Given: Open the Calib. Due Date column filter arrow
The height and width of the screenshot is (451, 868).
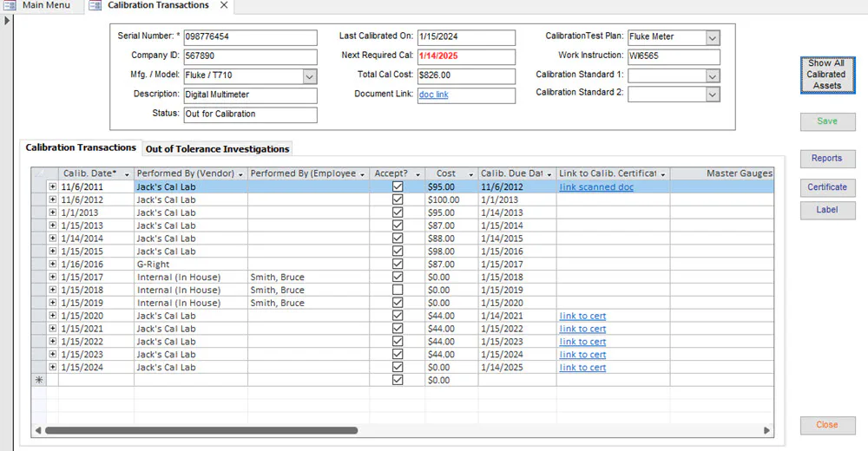Looking at the screenshot, I should (549, 174).
